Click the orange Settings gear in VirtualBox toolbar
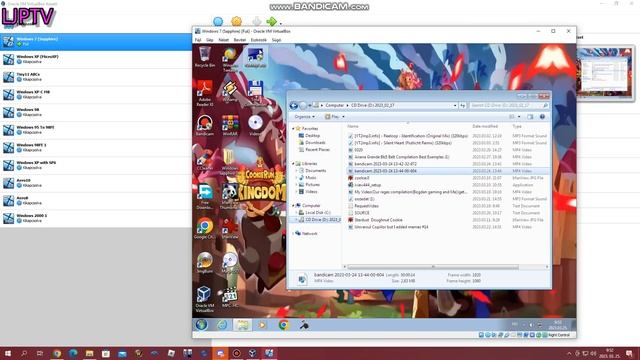This screenshot has width=640, height=360. (236, 21)
